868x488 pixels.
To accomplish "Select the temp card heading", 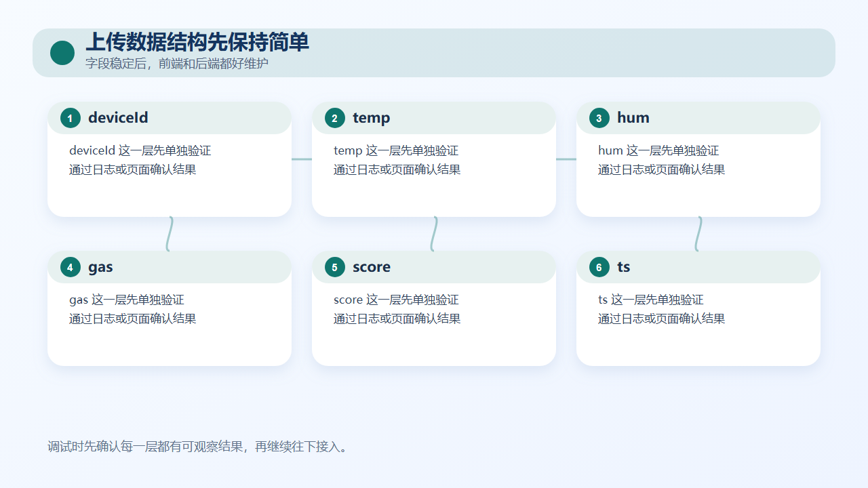I will coord(371,118).
